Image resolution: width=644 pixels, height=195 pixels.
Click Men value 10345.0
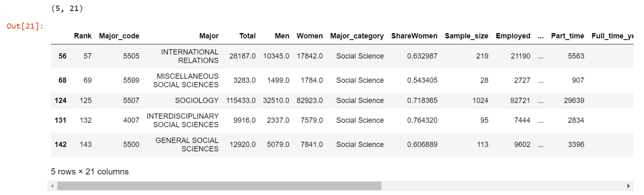click(x=276, y=56)
